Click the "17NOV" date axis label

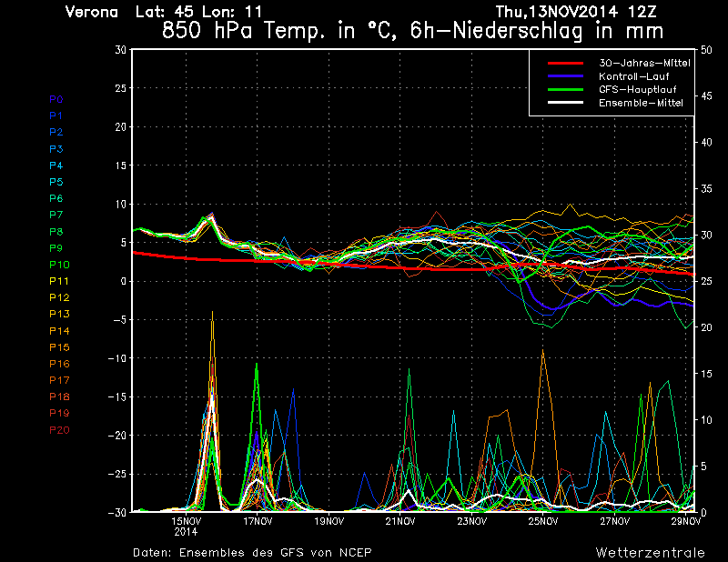point(258,521)
